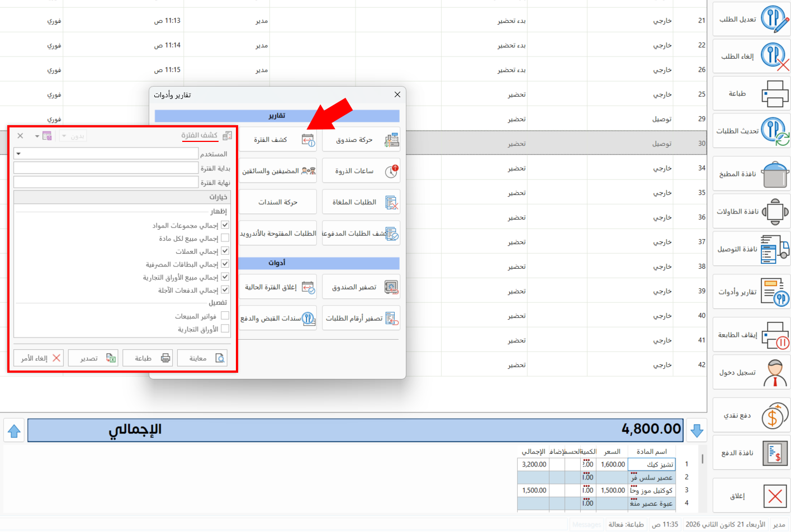This screenshot has height=532, width=791.
Task: Open Cancelled Orders (الطلبات الملغاة) report
Action: pos(361,202)
